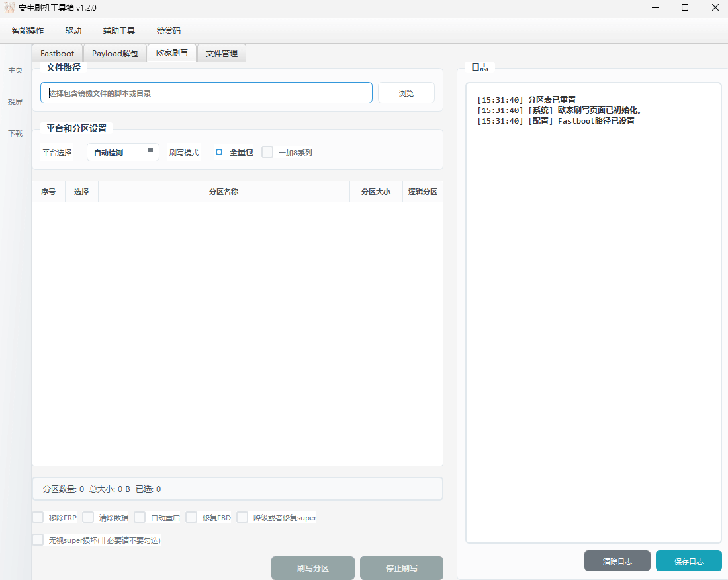
Task: Open the 主页 home page in sidebar
Action: point(15,69)
